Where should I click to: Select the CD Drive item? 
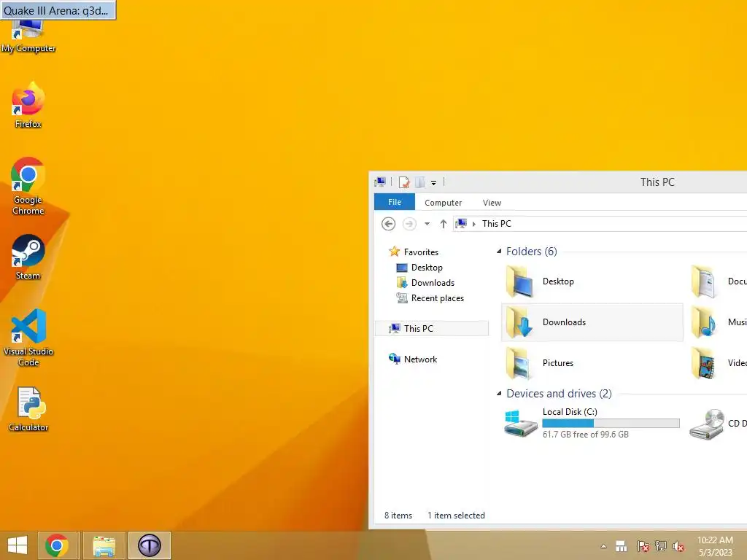coord(718,424)
